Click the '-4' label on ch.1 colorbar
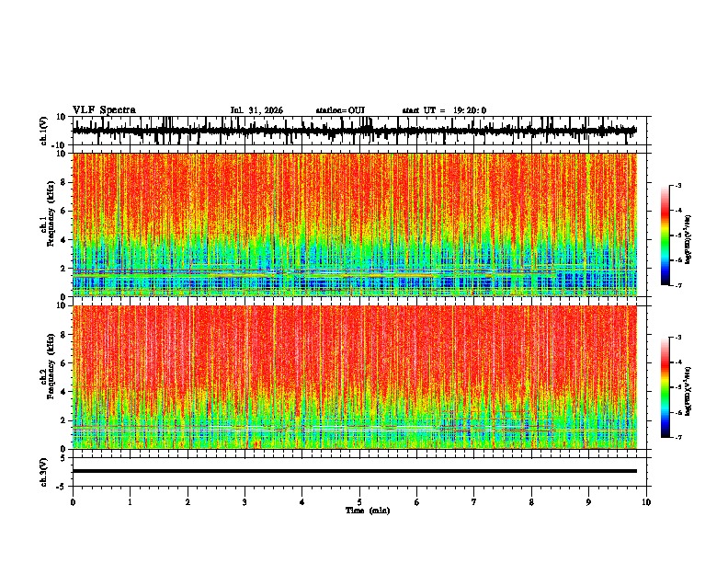Screen dimensions: 728x563 pyautogui.click(x=677, y=211)
